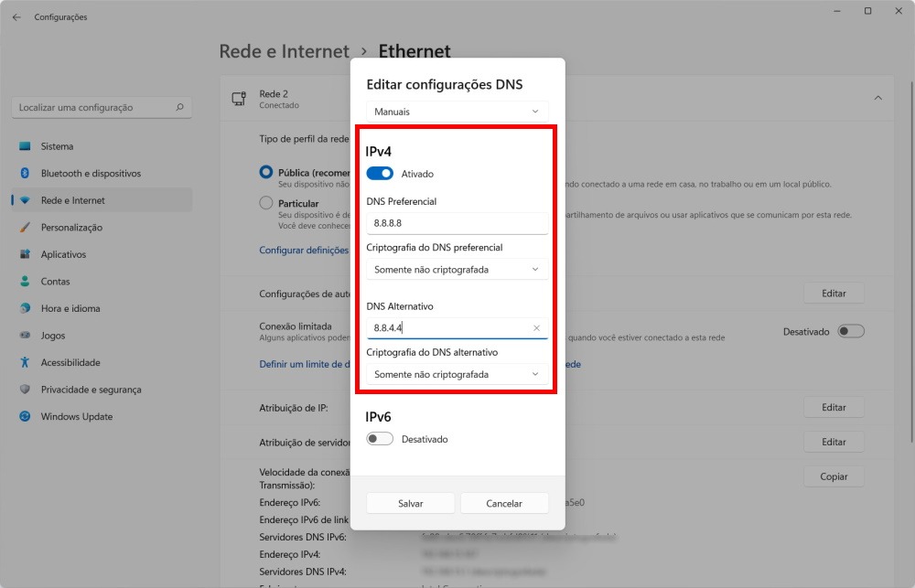This screenshot has height=588, width=915.
Task: Open Personalização settings
Action: (102, 228)
